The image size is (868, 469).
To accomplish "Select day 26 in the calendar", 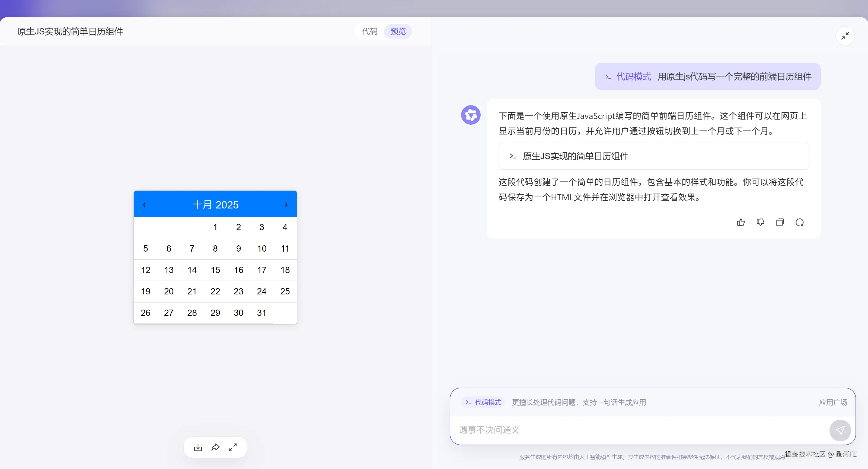I will point(146,313).
